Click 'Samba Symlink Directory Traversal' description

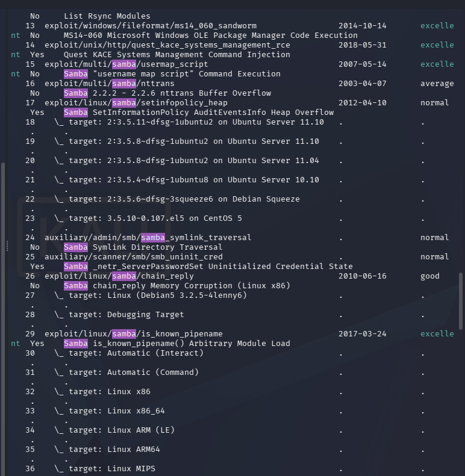point(143,247)
